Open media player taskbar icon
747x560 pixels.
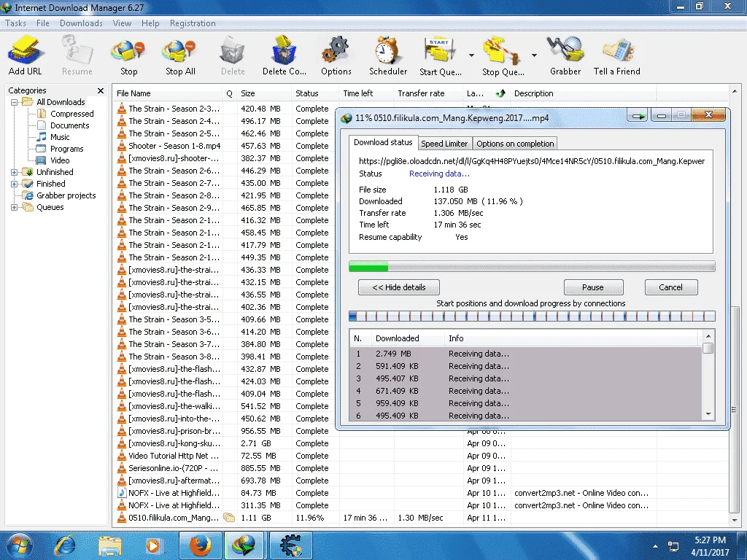153,545
